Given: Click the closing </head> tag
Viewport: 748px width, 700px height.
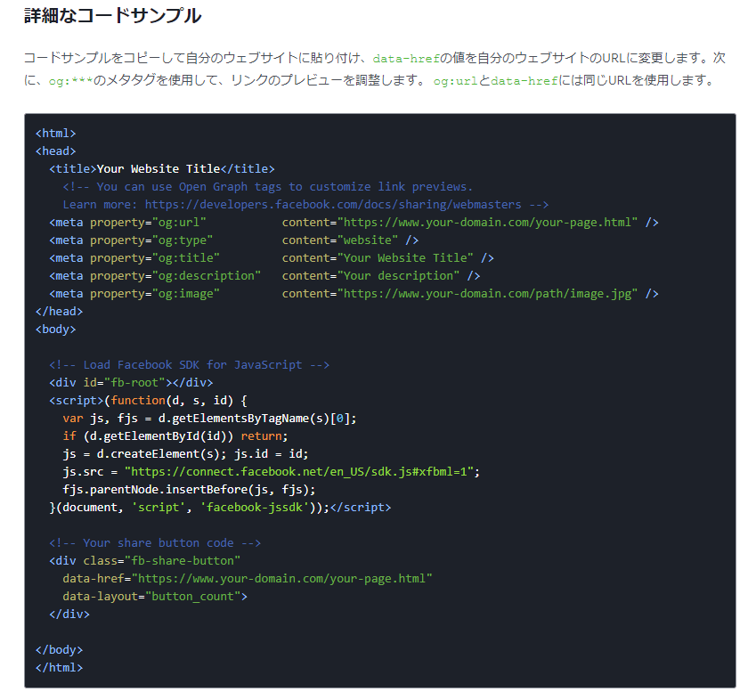Looking at the screenshot, I should coord(59,312).
